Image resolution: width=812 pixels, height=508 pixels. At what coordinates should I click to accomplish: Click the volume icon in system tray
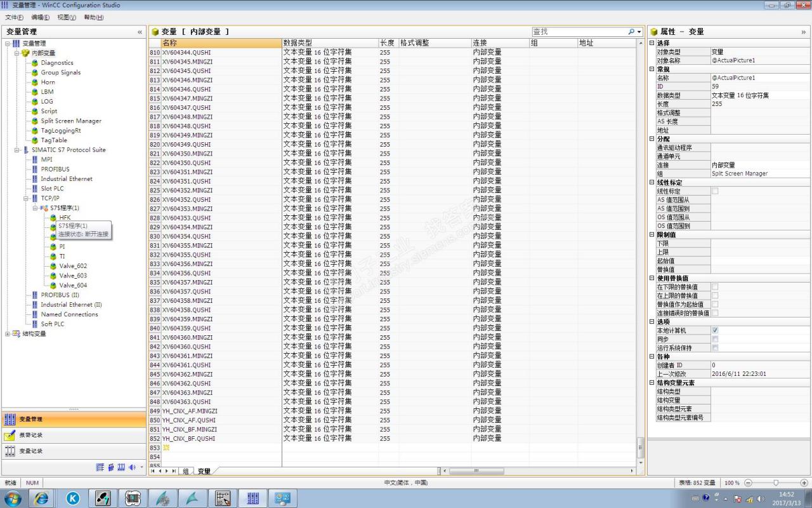[759, 498]
